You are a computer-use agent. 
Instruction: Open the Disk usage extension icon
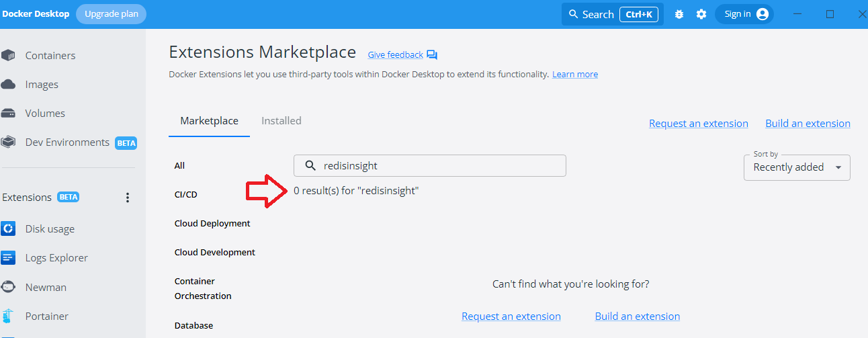[x=8, y=229]
